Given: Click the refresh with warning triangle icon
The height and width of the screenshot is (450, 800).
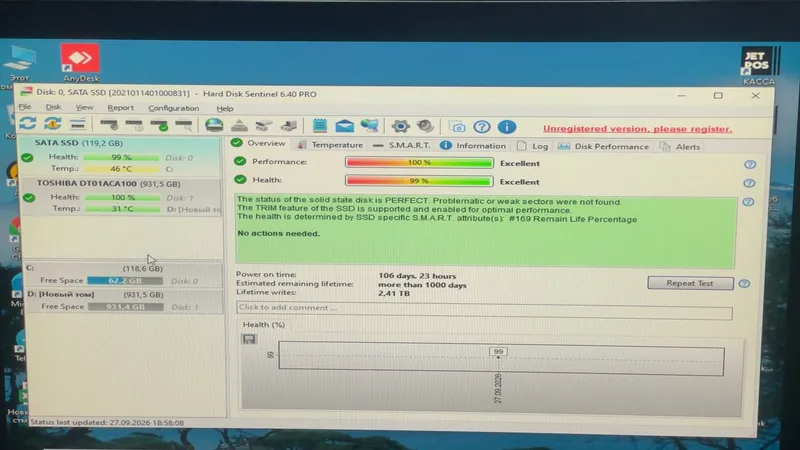Looking at the screenshot, I should coord(53,123).
